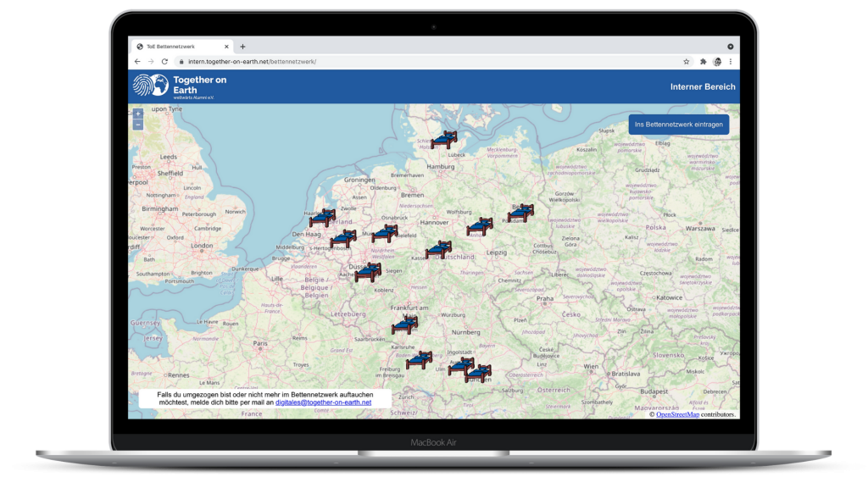Go back to the previous page
868x488 pixels.
coord(137,62)
